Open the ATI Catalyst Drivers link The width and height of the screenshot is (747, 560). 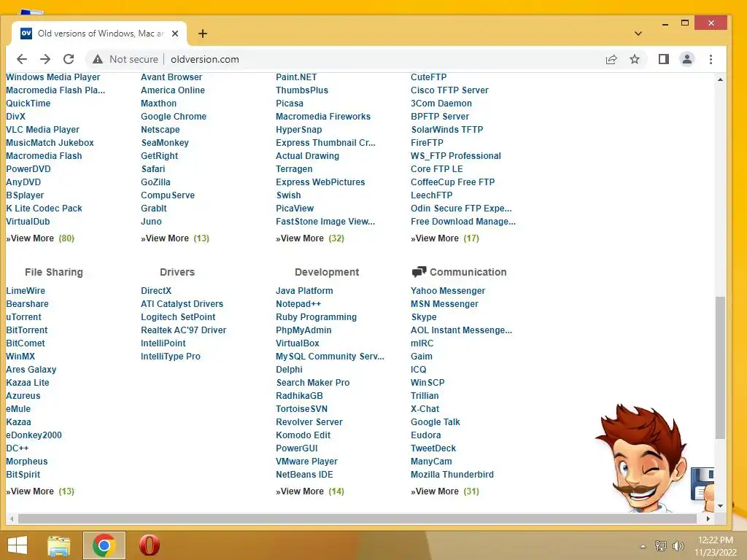182,304
